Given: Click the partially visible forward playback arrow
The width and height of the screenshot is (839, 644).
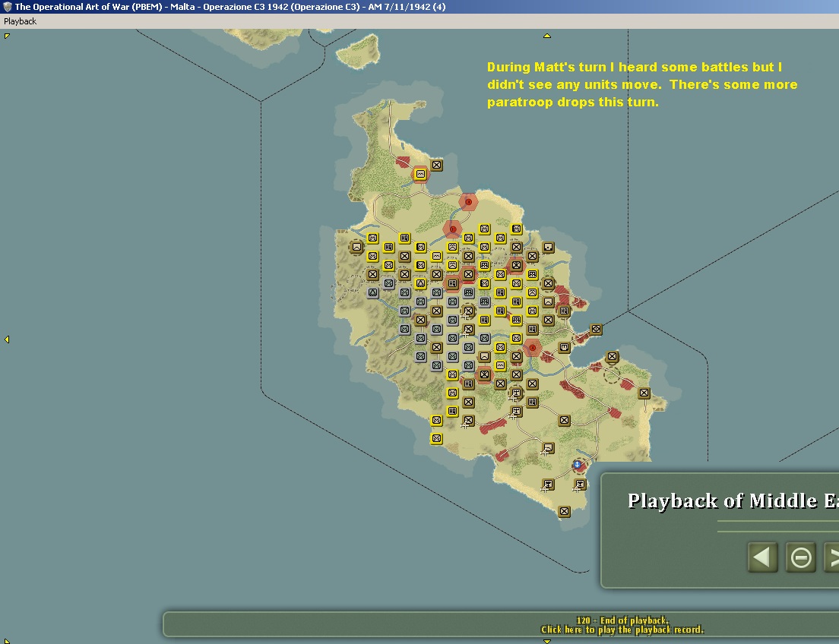Looking at the screenshot, I should [x=831, y=557].
